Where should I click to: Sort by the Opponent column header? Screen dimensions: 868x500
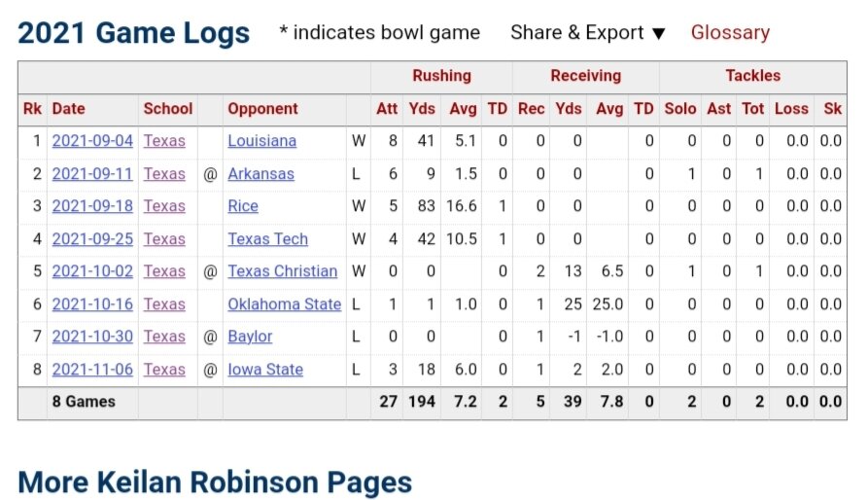pos(262,109)
